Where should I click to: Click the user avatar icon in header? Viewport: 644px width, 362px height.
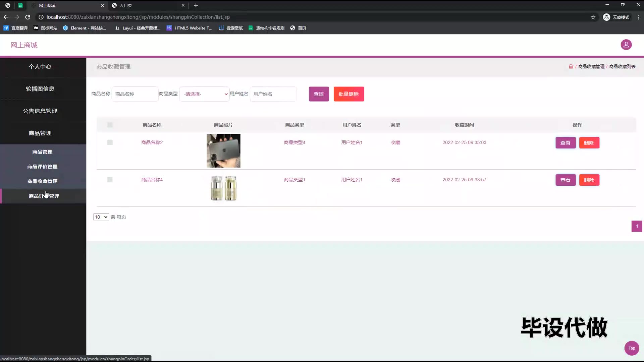626,45
